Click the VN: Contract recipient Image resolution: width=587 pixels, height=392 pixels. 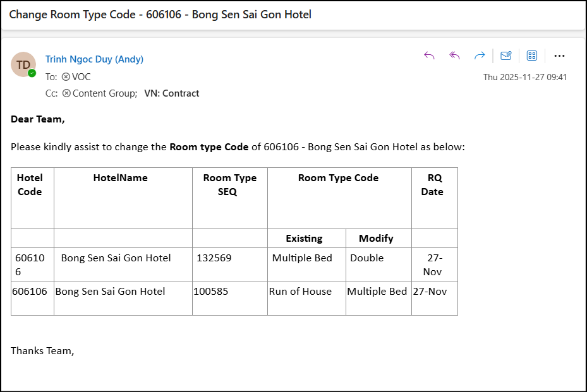point(171,93)
